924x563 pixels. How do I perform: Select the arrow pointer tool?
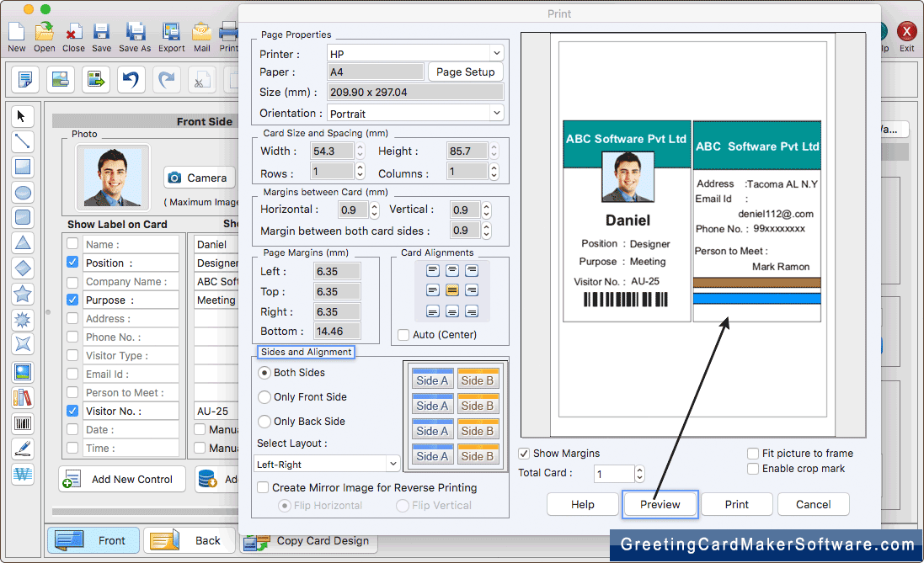point(23,116)
